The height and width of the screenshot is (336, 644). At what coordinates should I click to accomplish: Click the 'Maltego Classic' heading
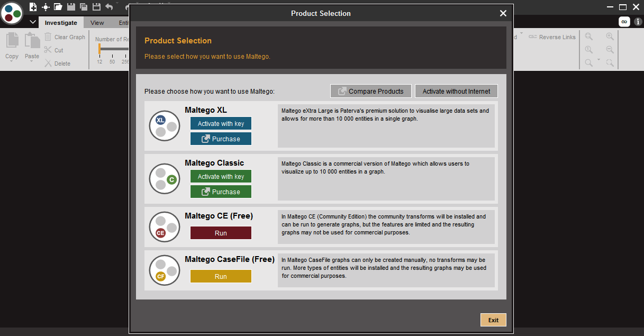[x=214, y=163]
